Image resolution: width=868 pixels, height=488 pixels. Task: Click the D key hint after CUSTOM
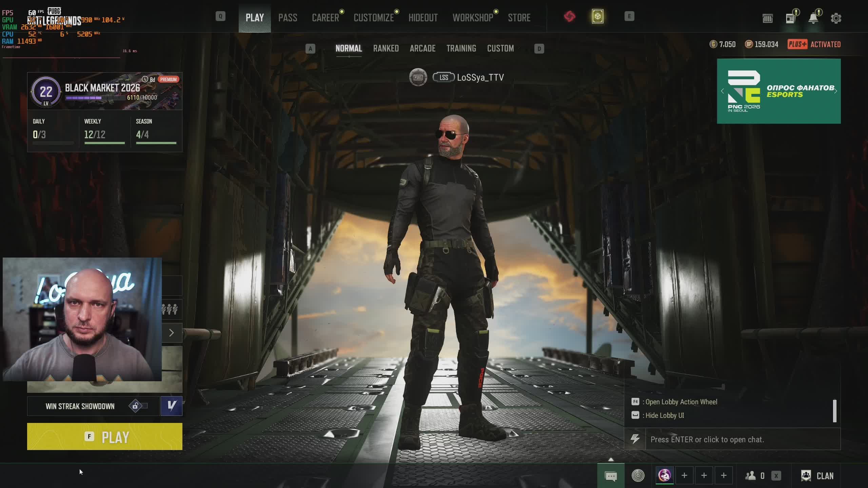pos(539,49)
